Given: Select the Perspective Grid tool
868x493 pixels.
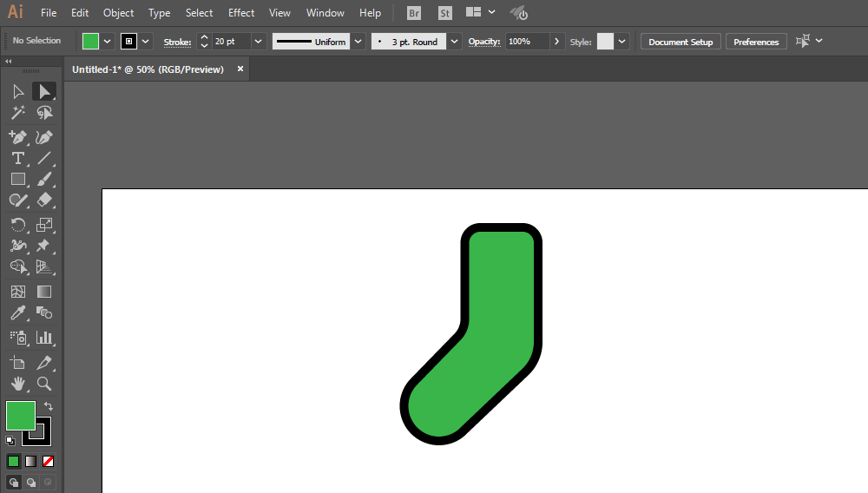Looking at the screenshot, I should (43, 266).
